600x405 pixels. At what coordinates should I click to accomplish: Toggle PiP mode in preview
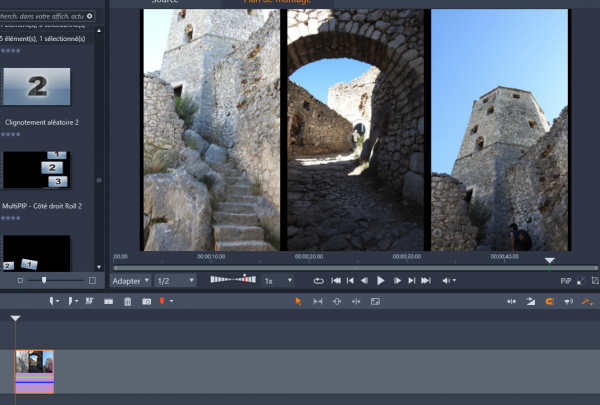tap(566, 281)
